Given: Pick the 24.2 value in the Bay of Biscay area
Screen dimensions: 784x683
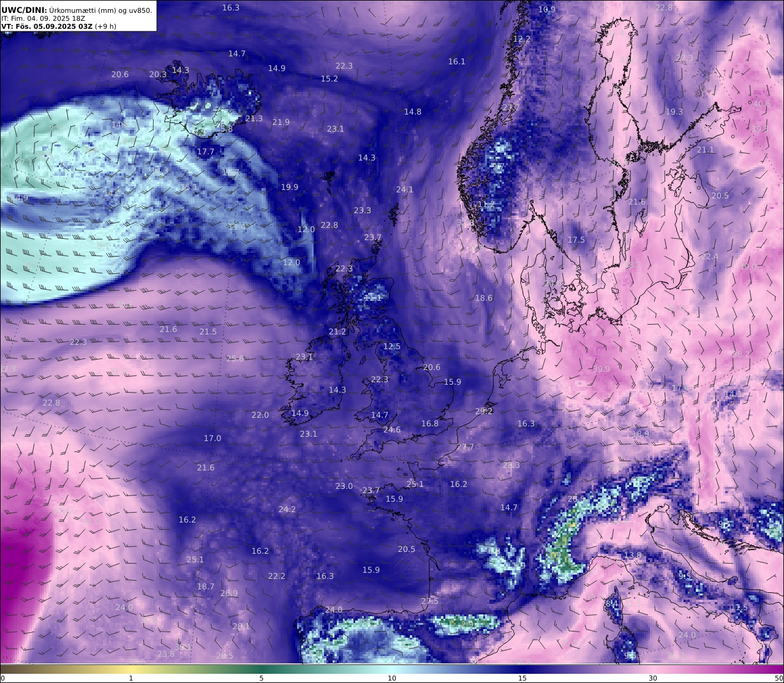Looking at the screenshot, I should click(287, 509).
